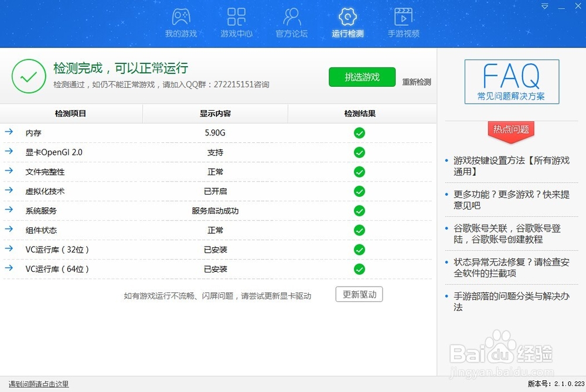This screenshot has height=392, width=586.
Task: Click the green check beside 内存 result
Action: [x=359, y=133]
